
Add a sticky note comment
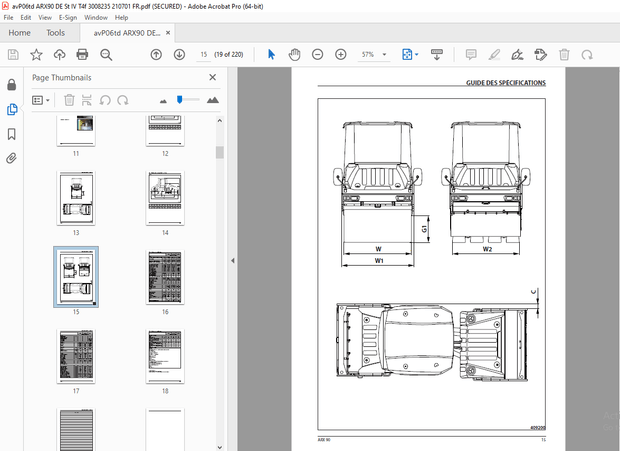coord(471,55)
